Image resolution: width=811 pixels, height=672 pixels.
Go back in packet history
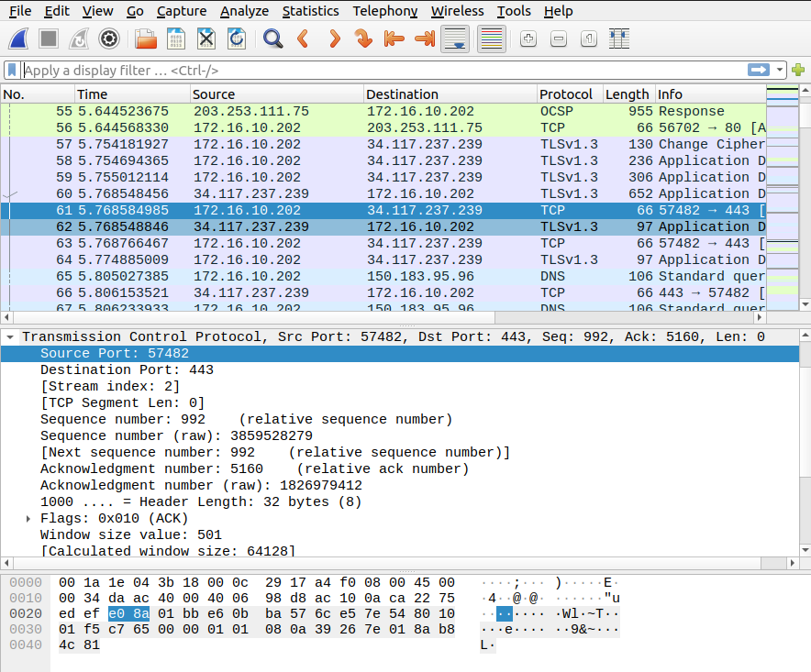303,39
